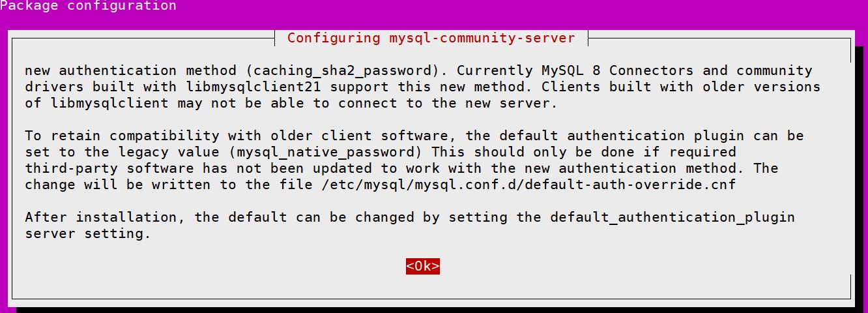The width and height of the screenshot is (868, 313).
Task: Click the "caching_sha2_password" method name
Action: (x=341, y=70)
